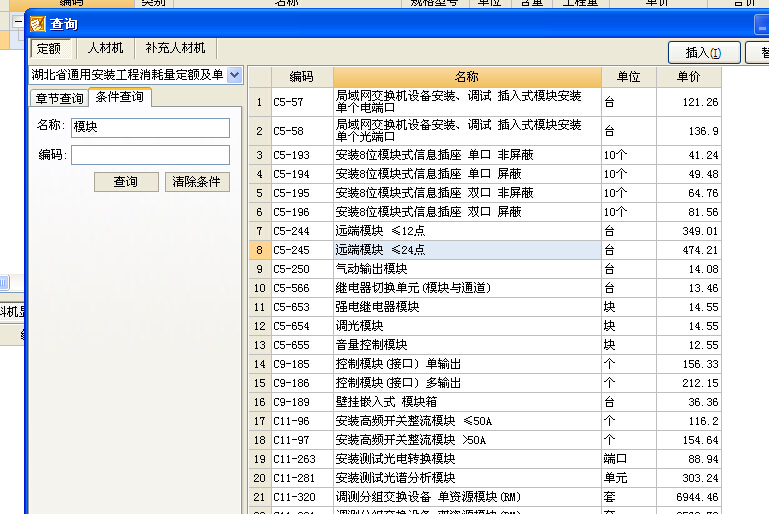Select 安装高频开关整流模块 ≤50A row
Viewport: 769px width, 514px height.
click(x=485, y=421)
